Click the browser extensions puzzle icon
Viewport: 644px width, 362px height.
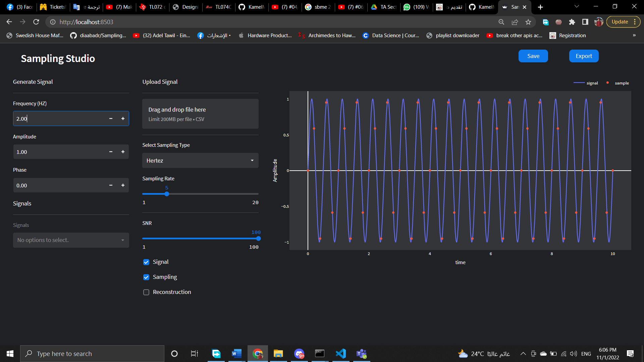(x=572, y=22)
